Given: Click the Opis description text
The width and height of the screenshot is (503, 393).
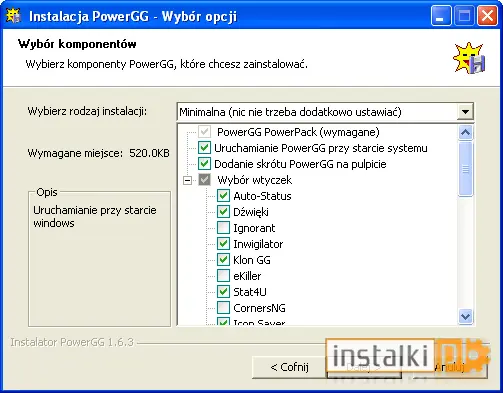Looking at the screenshot, I should 95,216.
